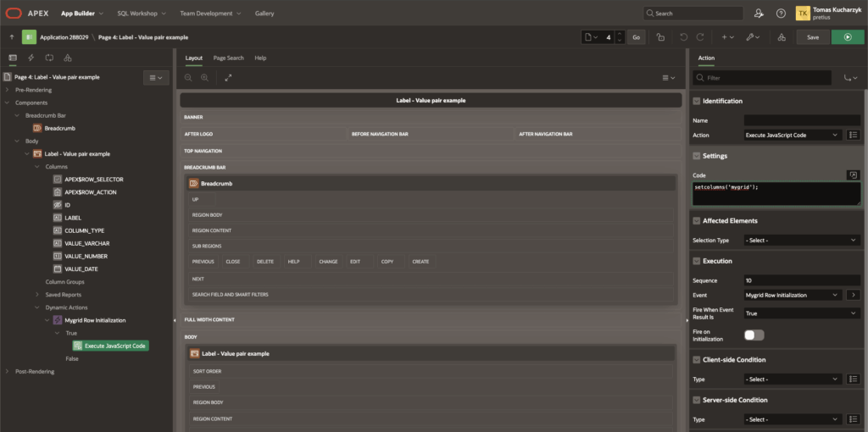Open the Action dropdown showing Execute JavaScript Code
The width and height of the screenshot is (868, 432).
[792, 135]
